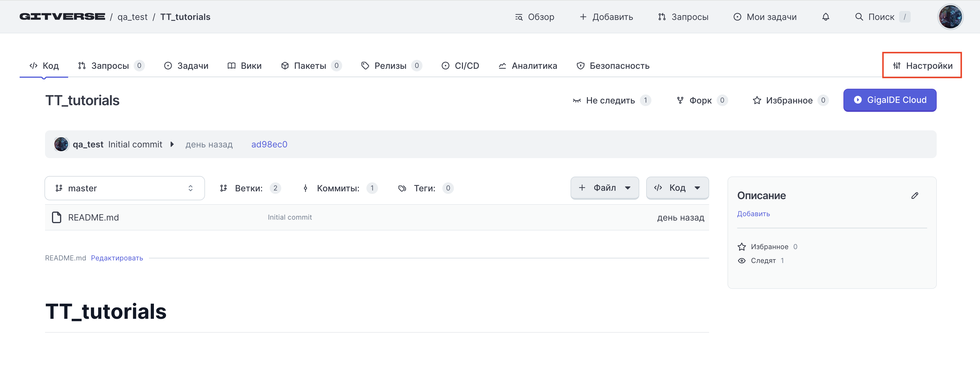The image size is (980, 374).
Task: Edit description with pencil icon
Action: click(915, 195)
